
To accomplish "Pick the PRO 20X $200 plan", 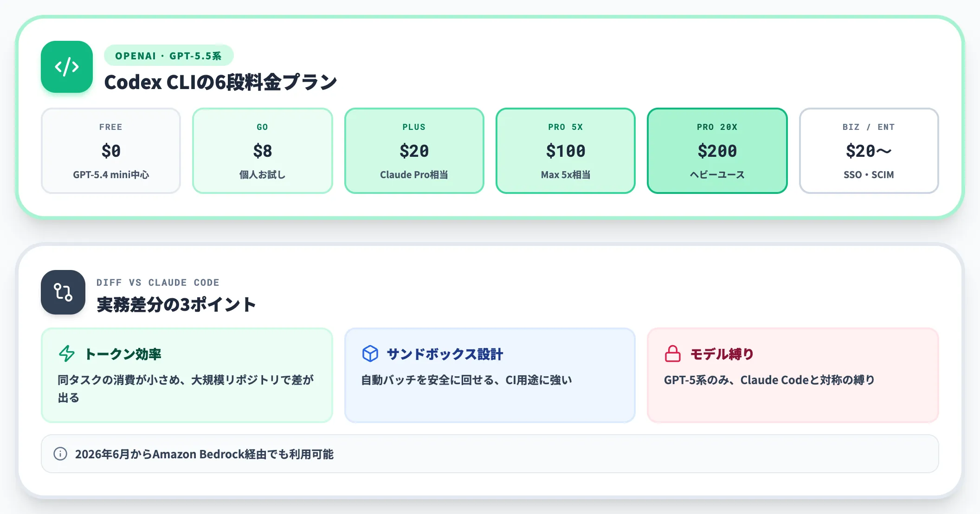I will point(717,151).
